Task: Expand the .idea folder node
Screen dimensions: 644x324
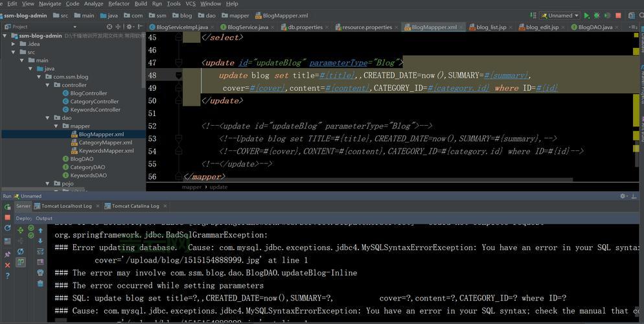Action: (x=14, y=44)
